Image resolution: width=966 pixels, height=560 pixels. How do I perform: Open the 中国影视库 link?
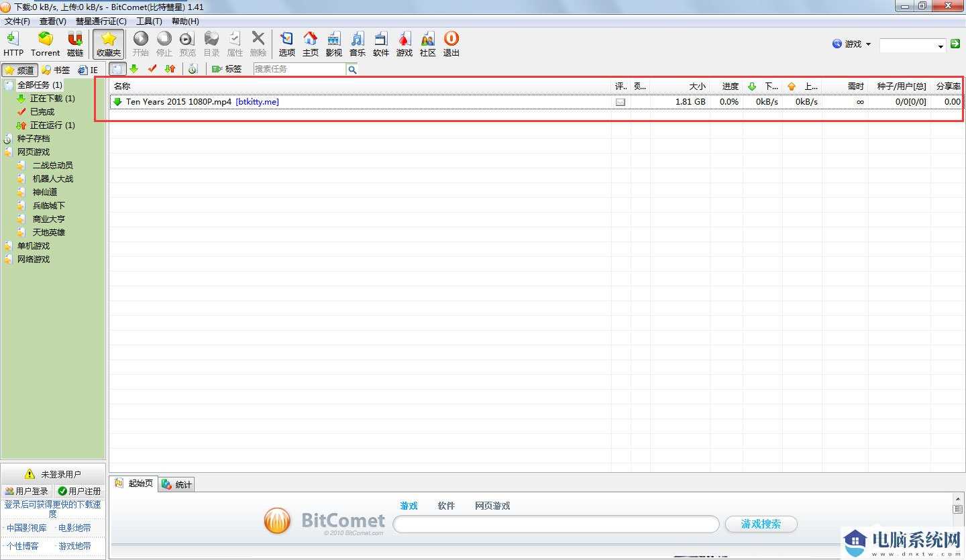pos(27,528)
